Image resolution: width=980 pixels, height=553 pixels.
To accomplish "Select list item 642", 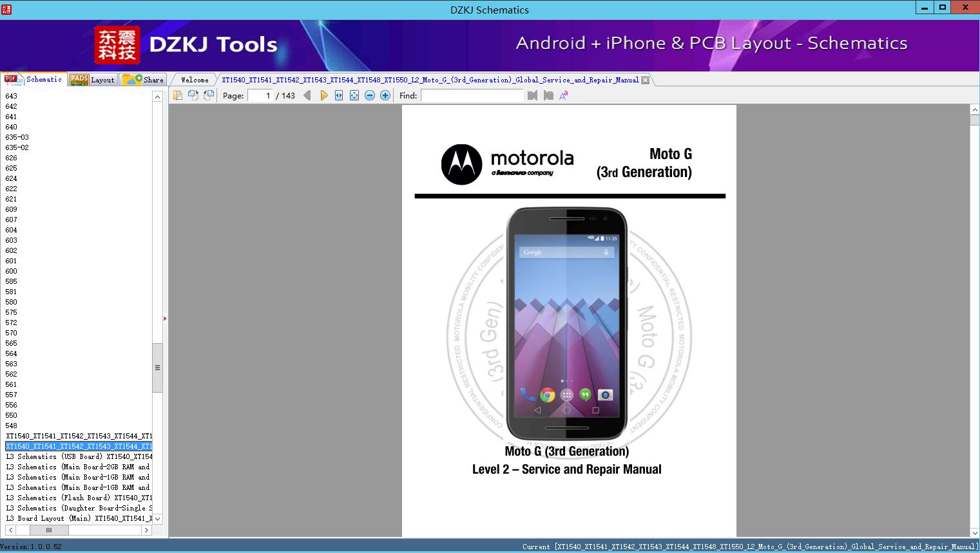I will point(12,106).
